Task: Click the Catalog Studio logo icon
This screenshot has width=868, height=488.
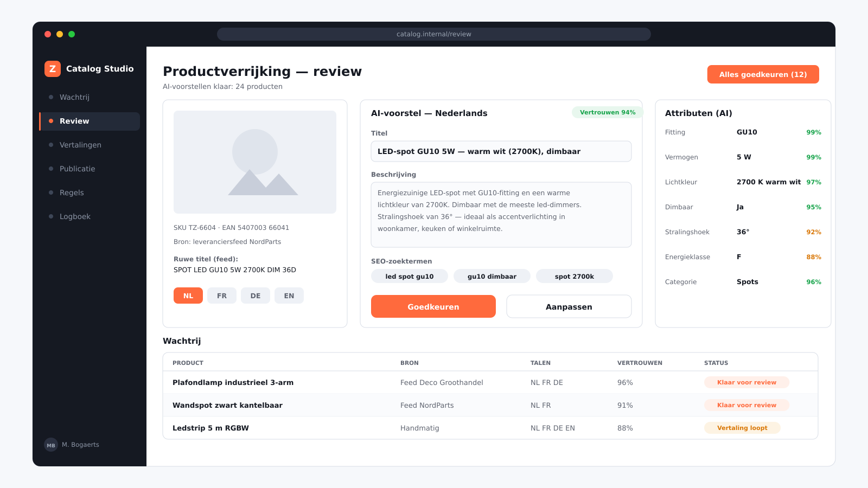Action: 53,69
